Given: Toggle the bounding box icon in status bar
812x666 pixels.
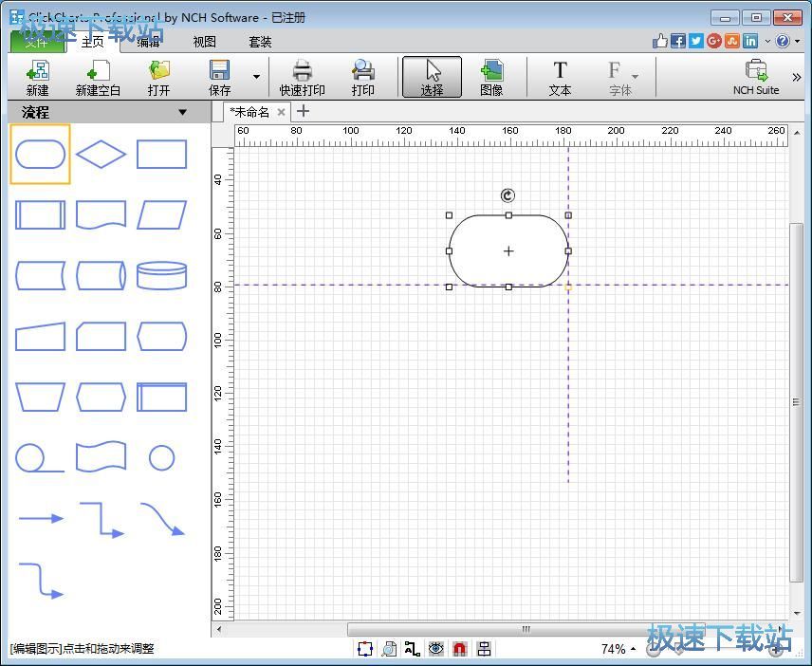Looking at the screenshot, I should (x=365, y=649).
